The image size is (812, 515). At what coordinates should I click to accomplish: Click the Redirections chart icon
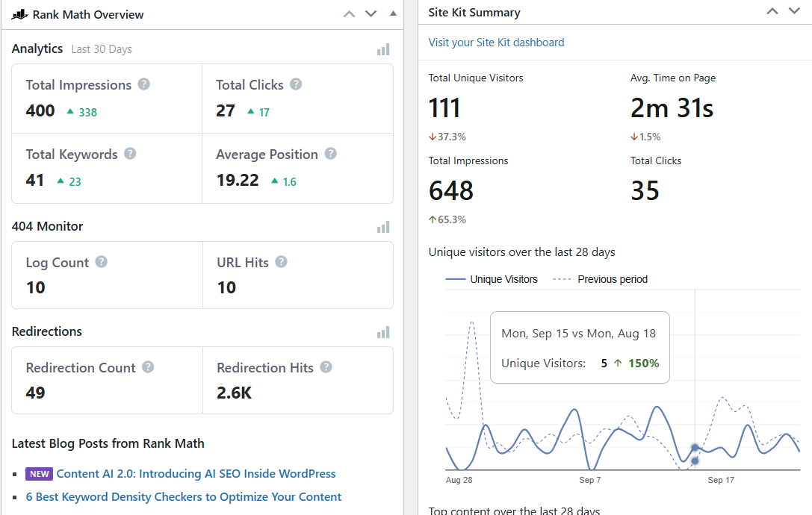(383, 331)
